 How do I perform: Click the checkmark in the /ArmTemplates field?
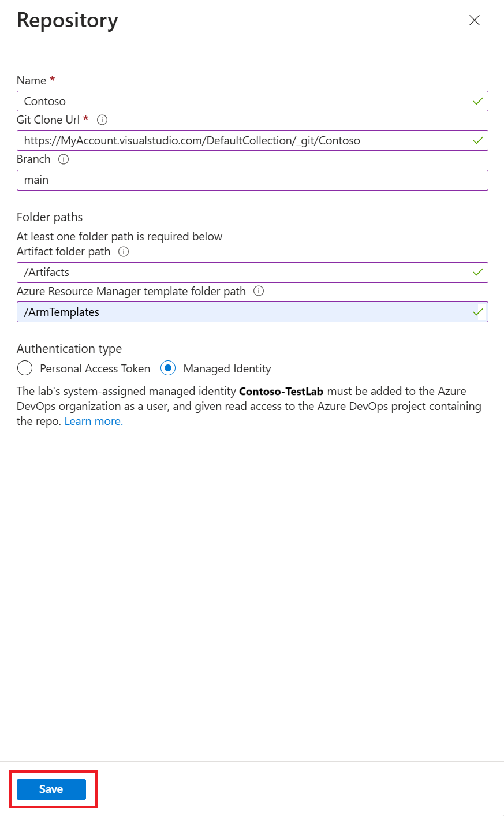478,312
